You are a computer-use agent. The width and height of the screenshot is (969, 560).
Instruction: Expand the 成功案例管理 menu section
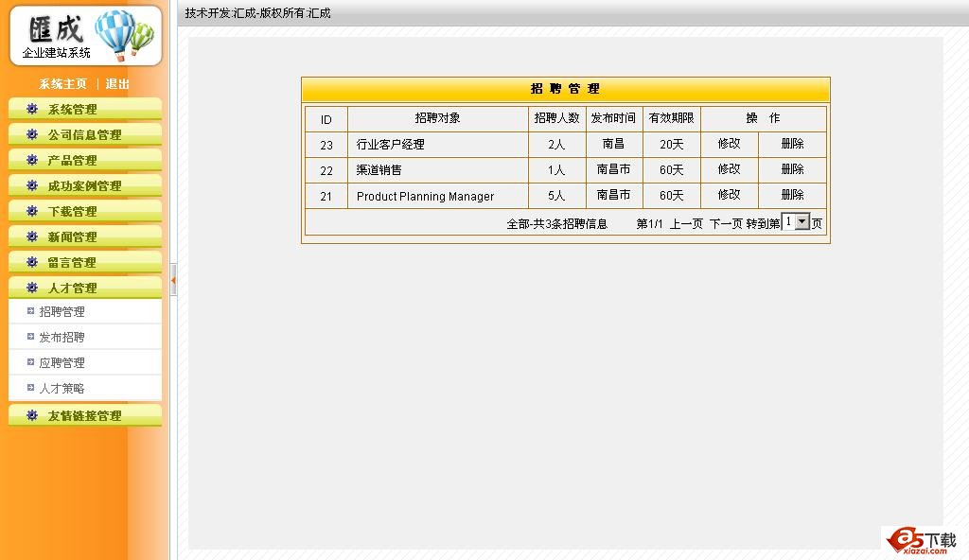click(84, 186)
